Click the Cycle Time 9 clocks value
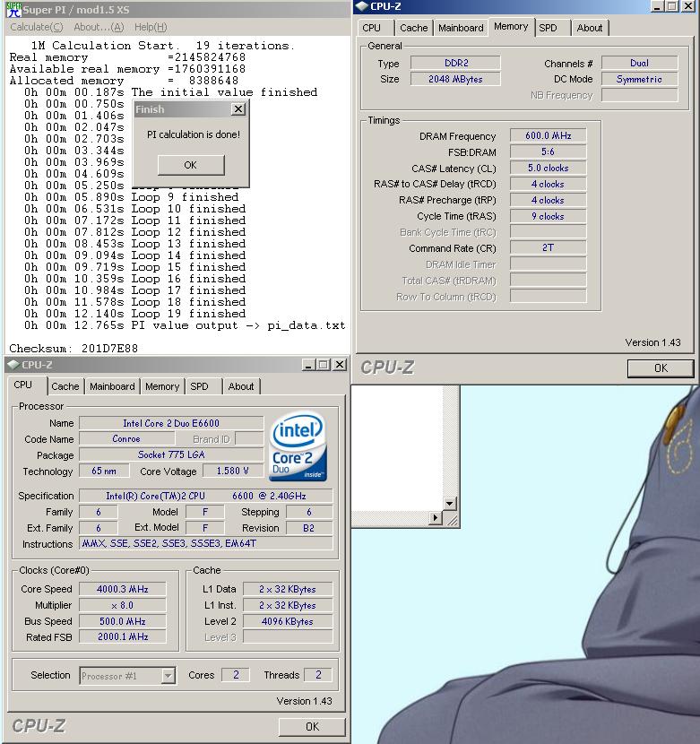 [x=548, y=216]
